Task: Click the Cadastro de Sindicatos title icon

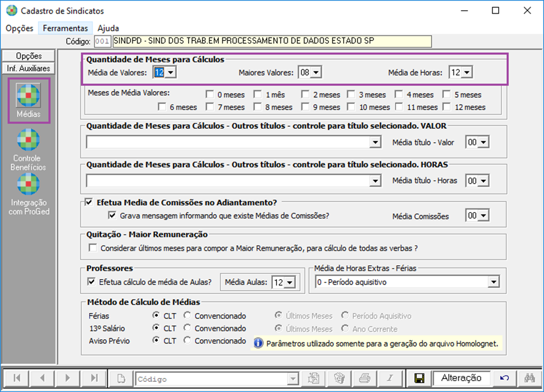Action: (x=11, y=11)
